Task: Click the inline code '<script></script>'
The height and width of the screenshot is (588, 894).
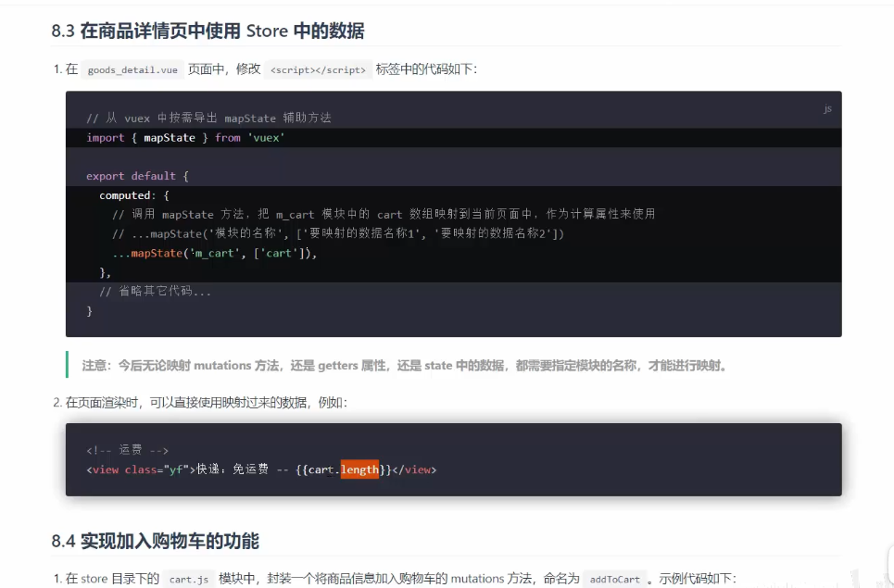Action: tap(318, 70)
